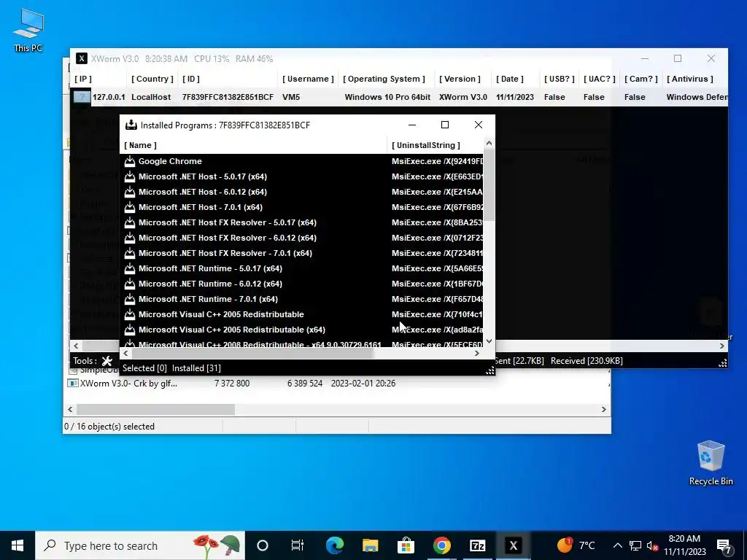Click the 'Installed [31]' status text
The height and width of the screenshot is (560, 747).
pos(196,368)
